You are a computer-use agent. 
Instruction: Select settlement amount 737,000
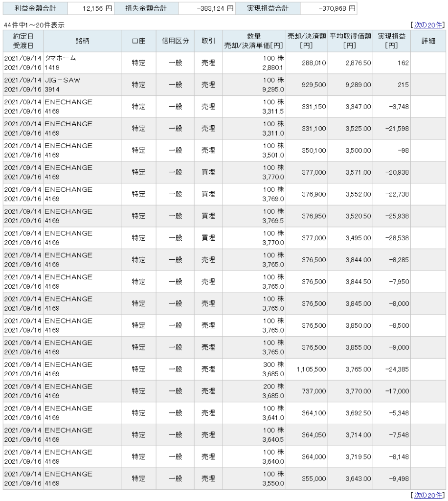(314, 391)
